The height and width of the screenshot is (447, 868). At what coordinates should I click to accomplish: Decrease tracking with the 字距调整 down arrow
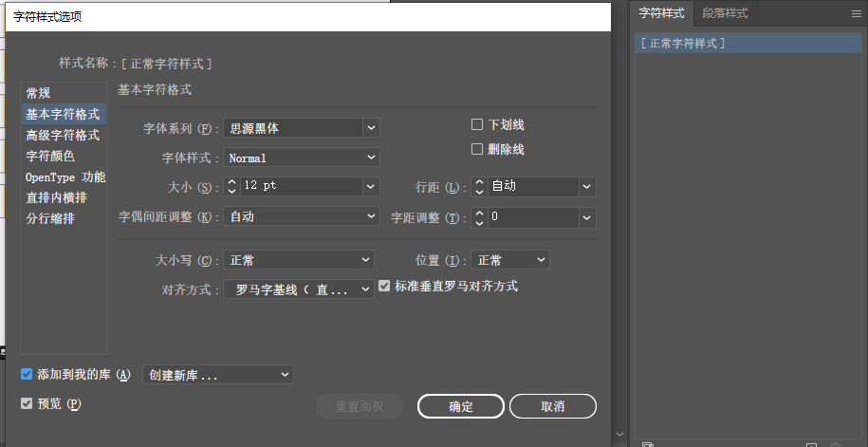pos(479,222)
